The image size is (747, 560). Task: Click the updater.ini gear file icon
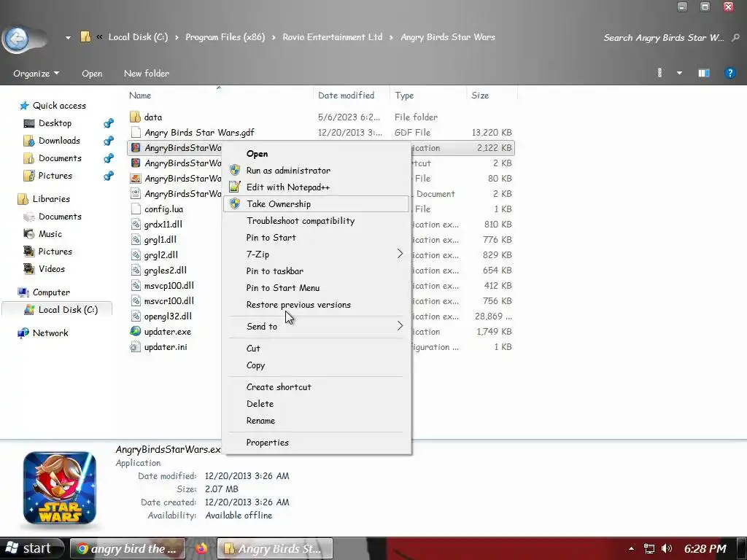click(x=136, y=347)
